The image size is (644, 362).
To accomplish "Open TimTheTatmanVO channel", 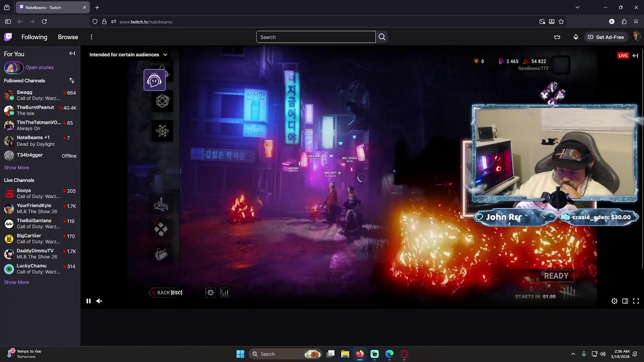I will coord(40,125).
